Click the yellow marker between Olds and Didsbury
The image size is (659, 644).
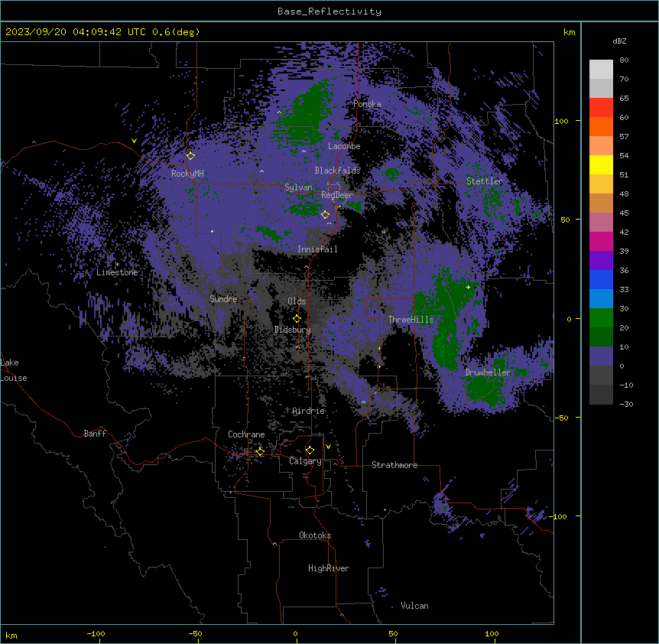tap(297, 318)
